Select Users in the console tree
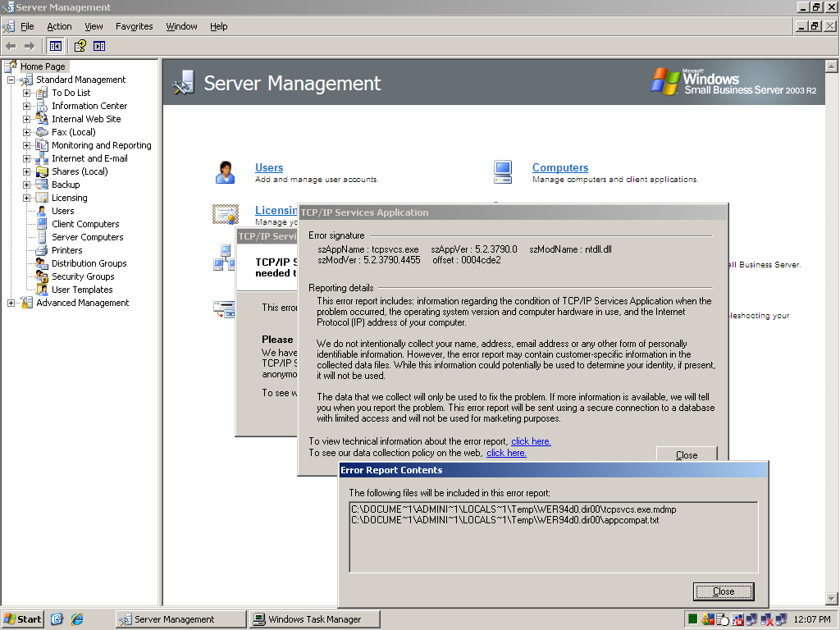The height and width of the screenshot is (630, 840). [x=62, y=211]
